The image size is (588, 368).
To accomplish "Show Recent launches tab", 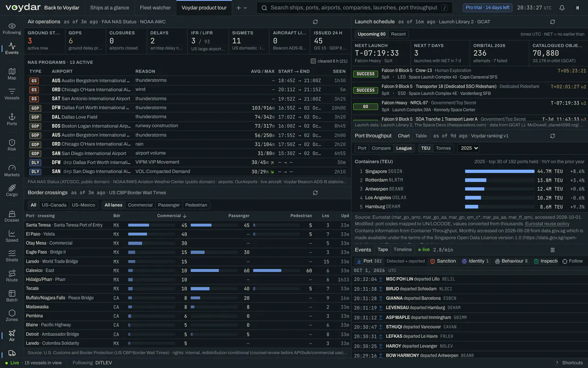I will [x=398, y=34].
